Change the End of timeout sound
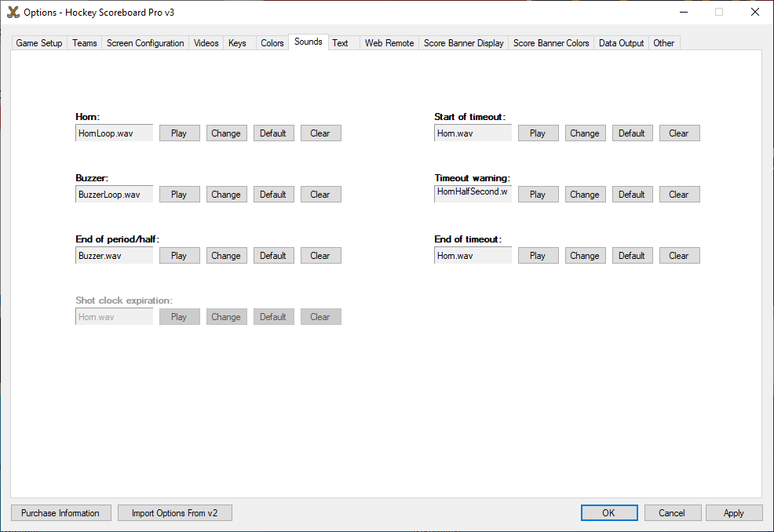 click(x=585, y=256)
